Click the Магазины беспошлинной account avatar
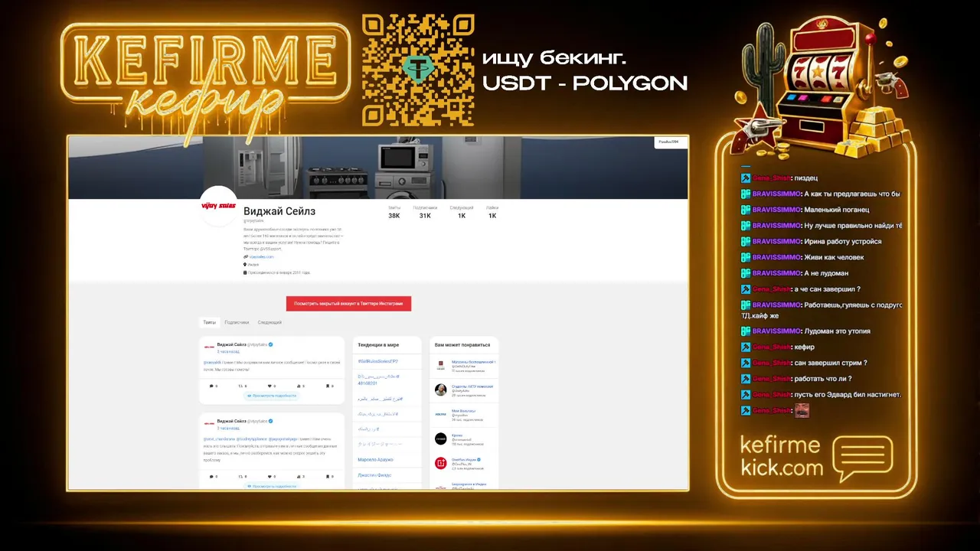Screen dimensions: 980x551 441,366
